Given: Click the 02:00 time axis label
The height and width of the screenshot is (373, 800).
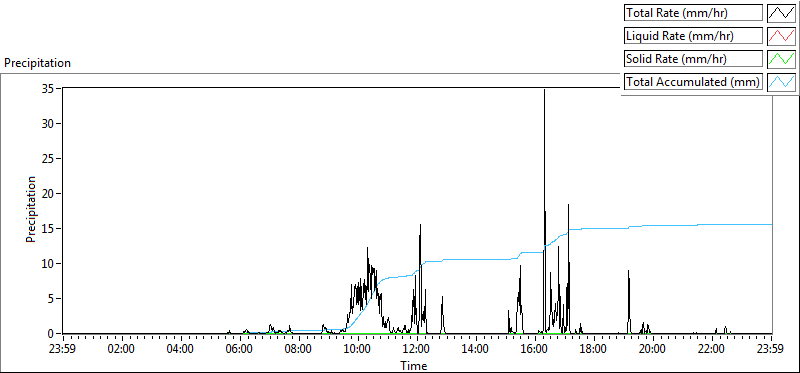Looking at the screenshot, I should [122, 350].
